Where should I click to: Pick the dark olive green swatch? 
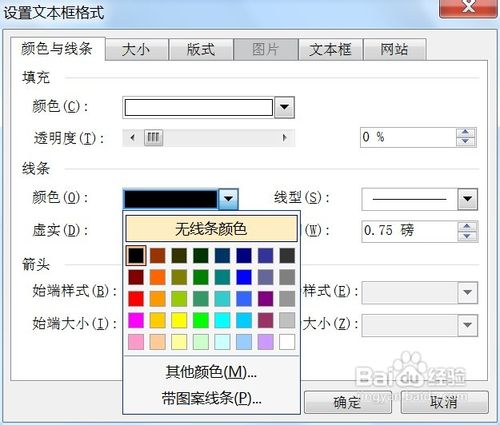tap(179, 256)
